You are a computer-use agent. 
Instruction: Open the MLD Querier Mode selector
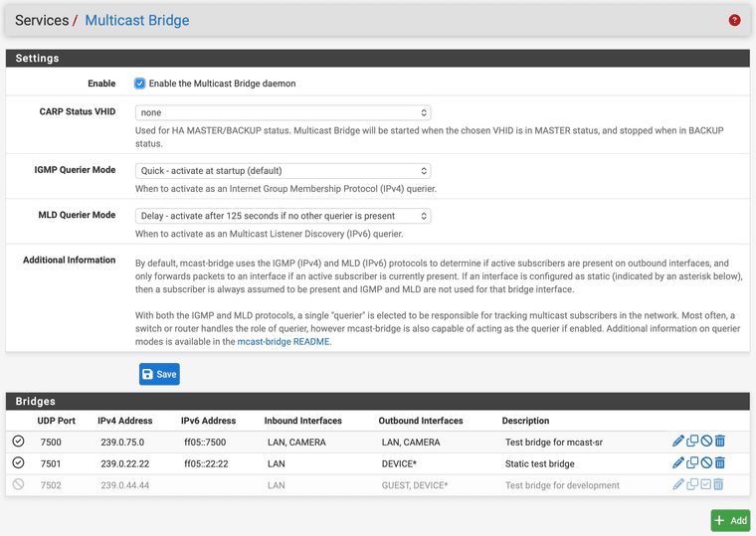[x=283, y=216]
